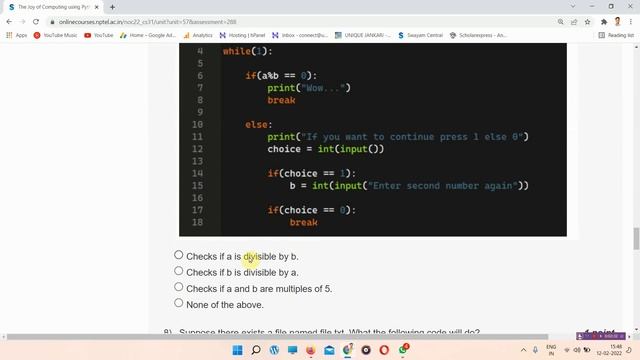
Task: Click the 'else:' code line
Action: click(x=259, y=124)
